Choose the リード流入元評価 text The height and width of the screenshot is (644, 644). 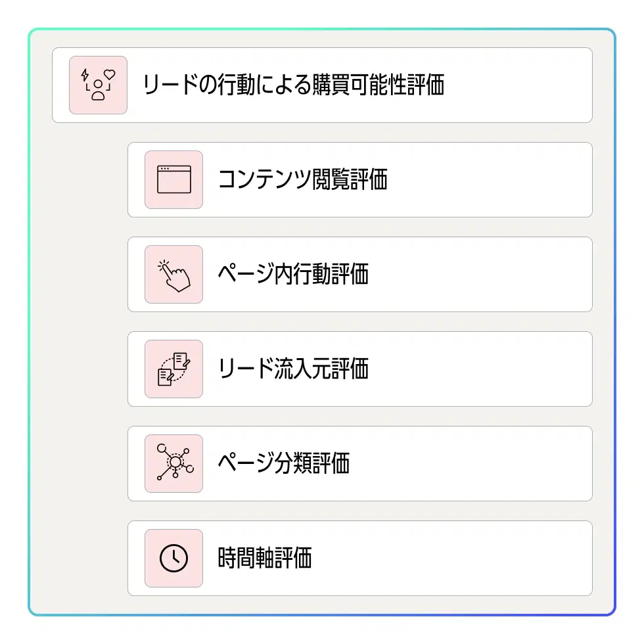tap(293, 369)
